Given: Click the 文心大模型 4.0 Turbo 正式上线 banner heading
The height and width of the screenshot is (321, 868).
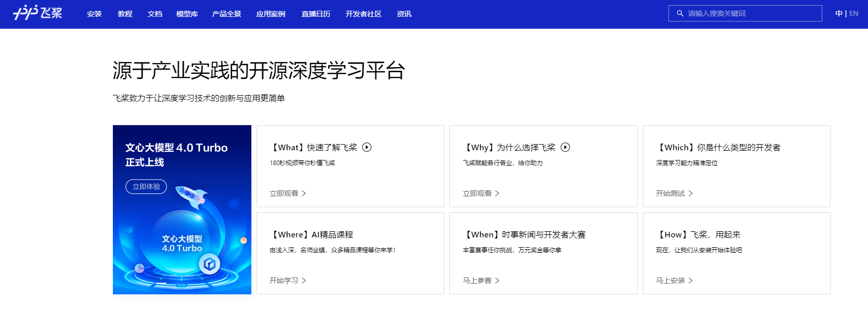Looking at the screenshot, I should click(176, 155).
